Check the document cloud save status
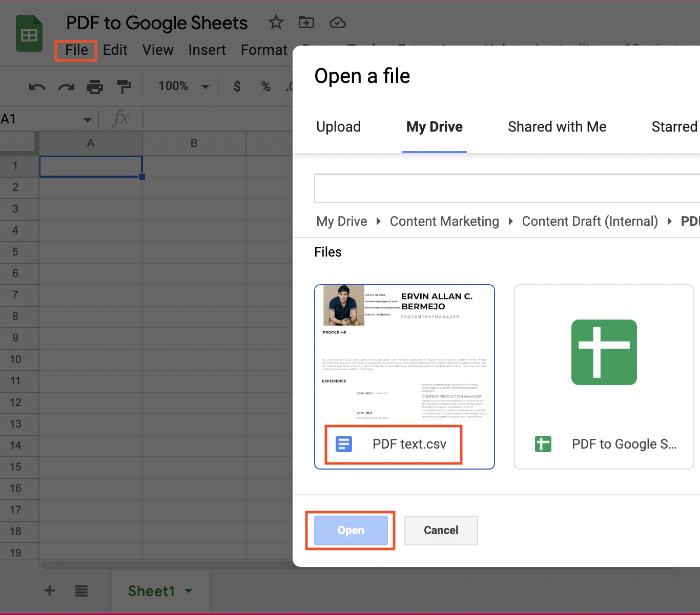Screen dimensions: 700x615 [338, 22]
